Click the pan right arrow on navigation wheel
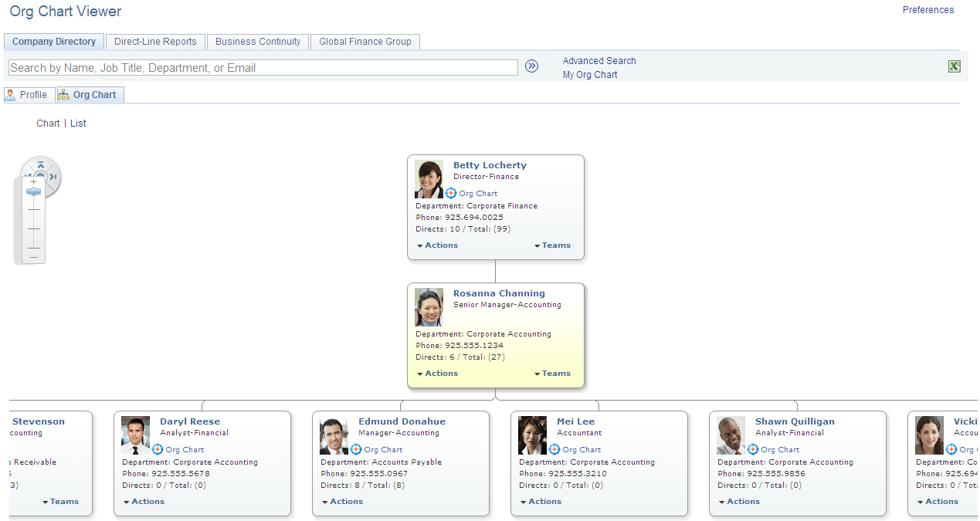Screen dimensions: 980x521 point(54,177)
